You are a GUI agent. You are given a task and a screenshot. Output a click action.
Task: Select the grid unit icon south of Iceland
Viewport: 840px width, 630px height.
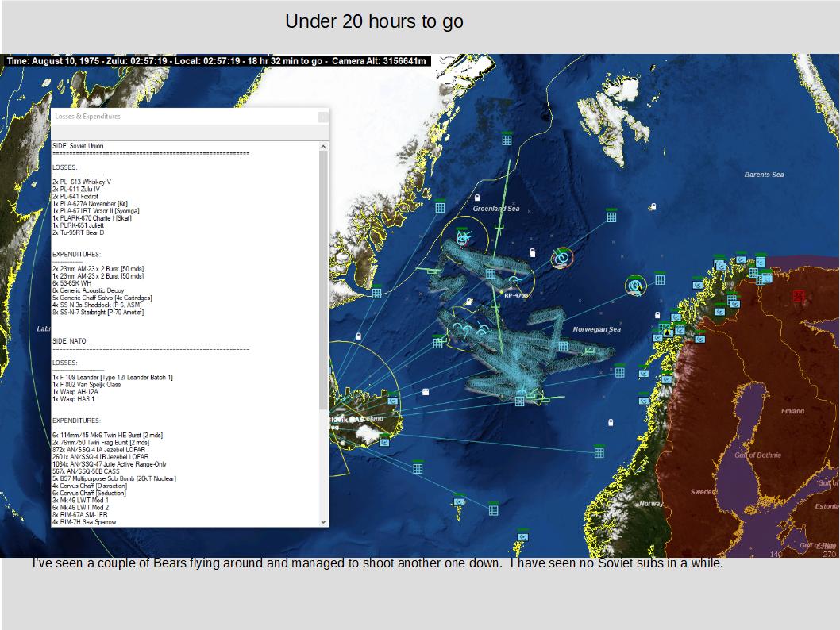click(418, 468)
